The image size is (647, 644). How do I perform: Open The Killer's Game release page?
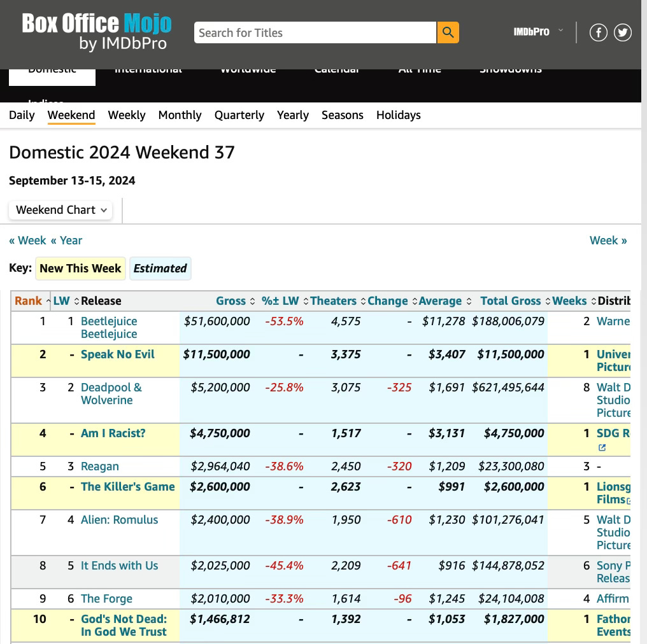128,487
